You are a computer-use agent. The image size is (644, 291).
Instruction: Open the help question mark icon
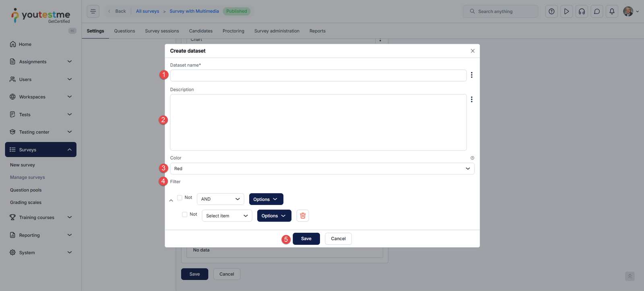(551, 11)
